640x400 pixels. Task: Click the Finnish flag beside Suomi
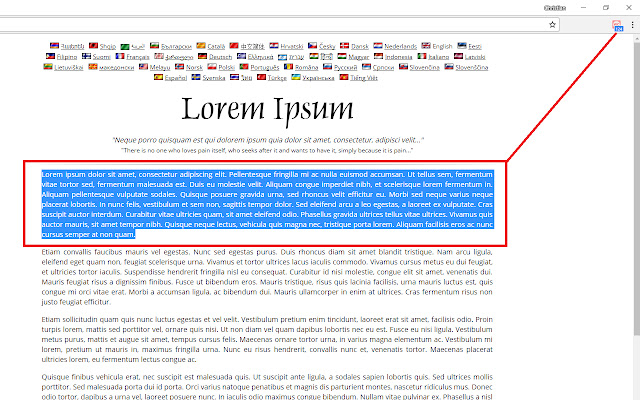[86, 56]
